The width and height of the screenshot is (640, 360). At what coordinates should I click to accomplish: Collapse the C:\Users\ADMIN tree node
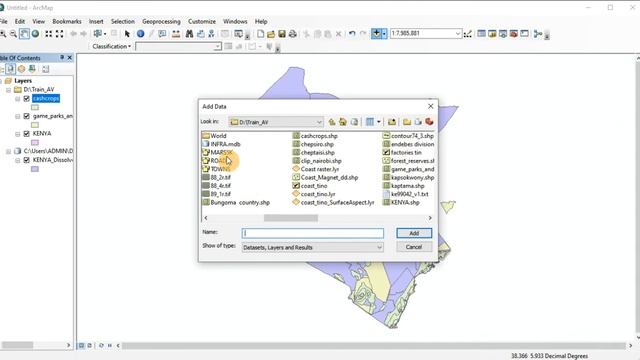[x=9, y=151]
